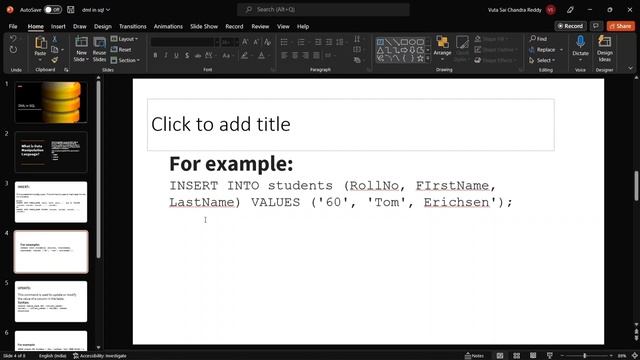The width and height of the screenshot is (640, 360).
Task: Align text left in Paragraph group
Action: [x=284, y=56]
